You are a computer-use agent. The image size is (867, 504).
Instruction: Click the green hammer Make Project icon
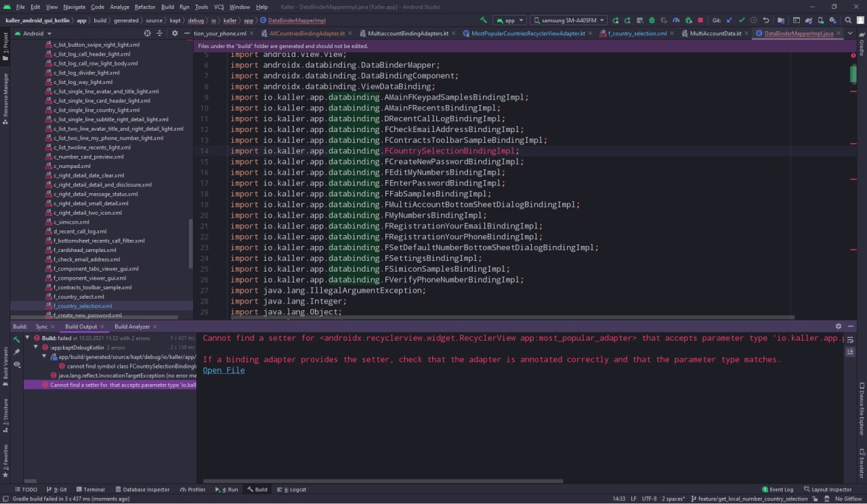click(x=483, y=20)
